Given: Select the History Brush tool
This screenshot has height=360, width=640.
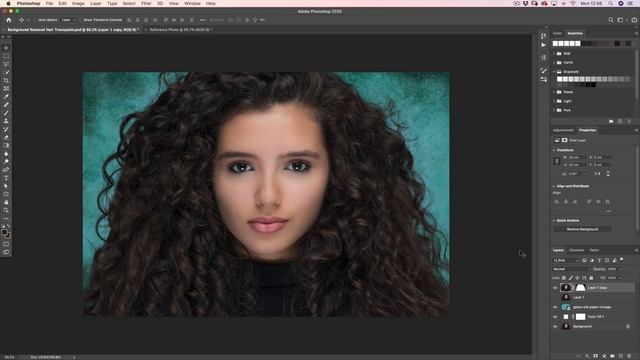Looking at the screenshot, I should point(6,129).
